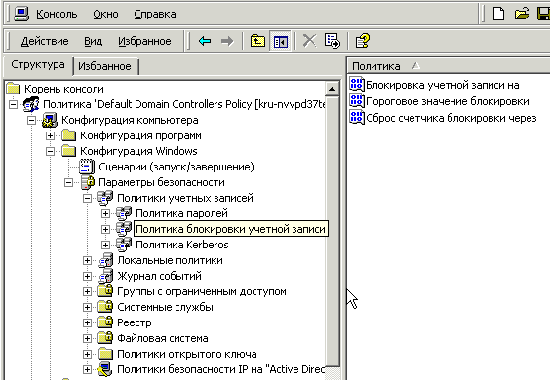Screen dimensions: 550x380
Task: Click the Back arrow toolbar button
Action: click(205, 41)
